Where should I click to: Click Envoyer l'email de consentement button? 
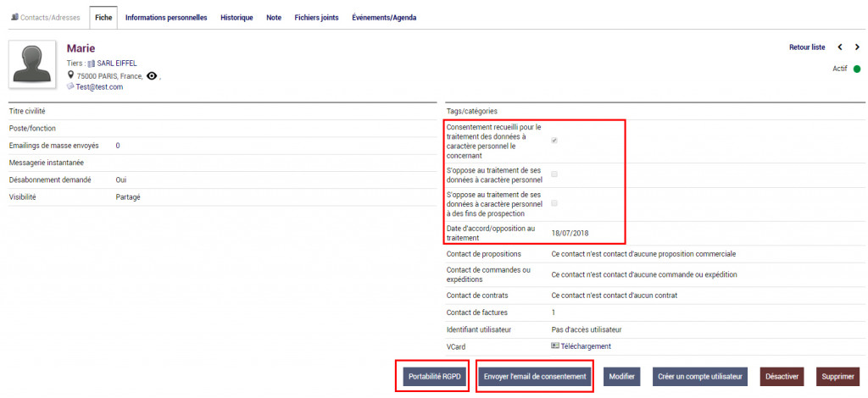tap(535, 377)
